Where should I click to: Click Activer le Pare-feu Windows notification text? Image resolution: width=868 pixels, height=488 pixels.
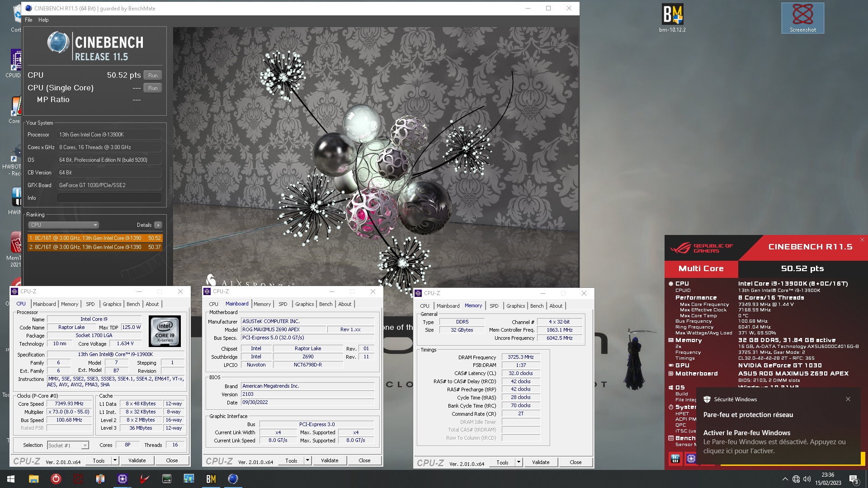747,433
